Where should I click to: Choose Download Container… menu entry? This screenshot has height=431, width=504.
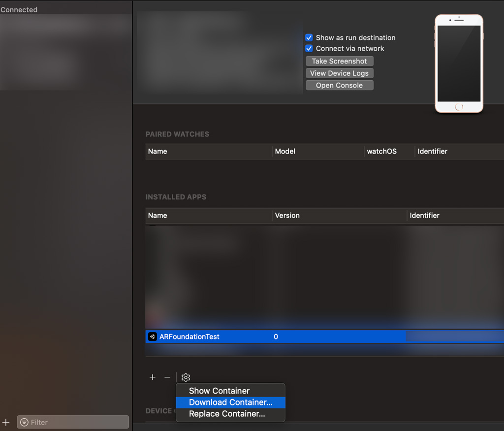pos(230,402)
